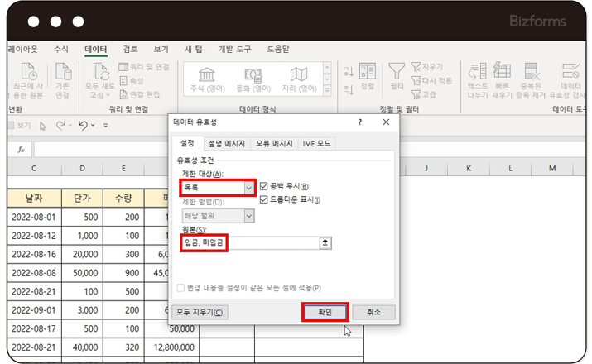The image size is (592, 364).
Task: Click the range selector arrow in 원본 field
Action: click(325, 243)
